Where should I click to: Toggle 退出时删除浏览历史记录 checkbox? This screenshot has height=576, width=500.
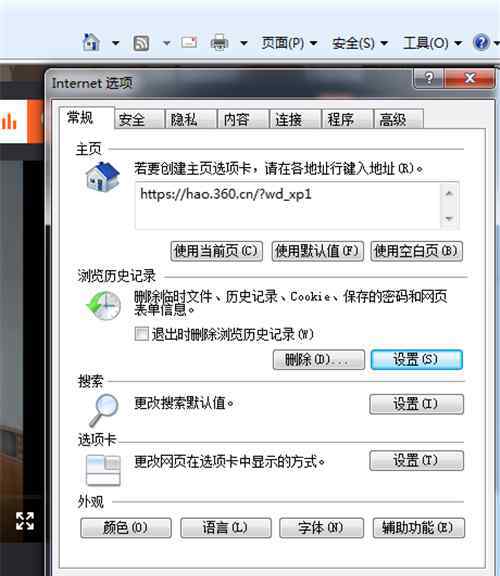tap(141, 334)
